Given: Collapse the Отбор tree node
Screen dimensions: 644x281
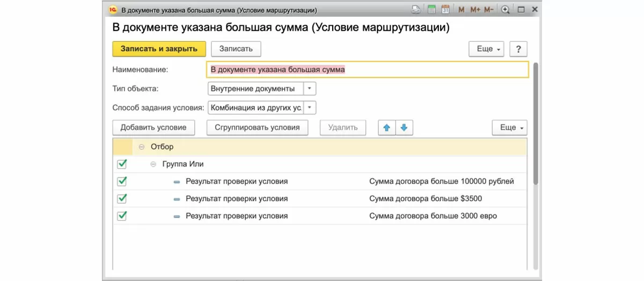Looking at the screenshot, I should coord(142,146).
